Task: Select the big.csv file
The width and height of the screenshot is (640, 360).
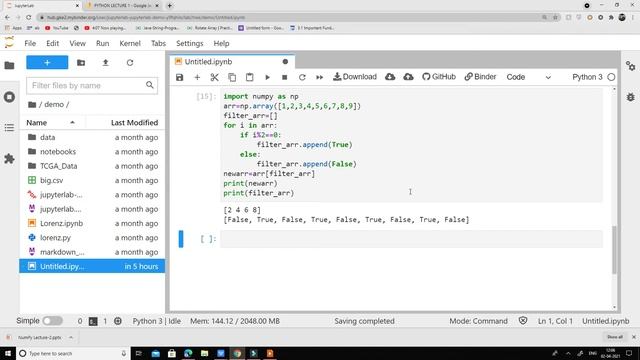Action: tap(92, 180)
